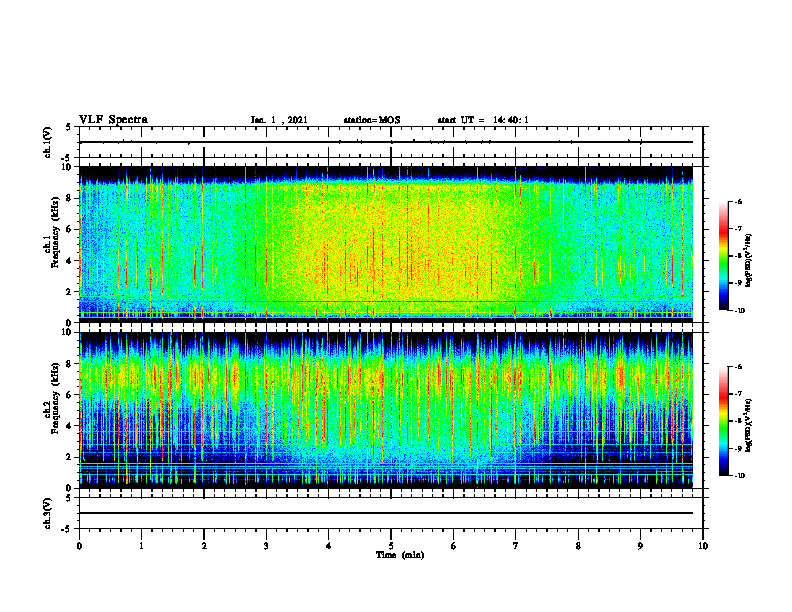792x612 pixels.
Task: Click the "5" tick on the ch.1(V) axis
Action: click(x=69, y=127)
